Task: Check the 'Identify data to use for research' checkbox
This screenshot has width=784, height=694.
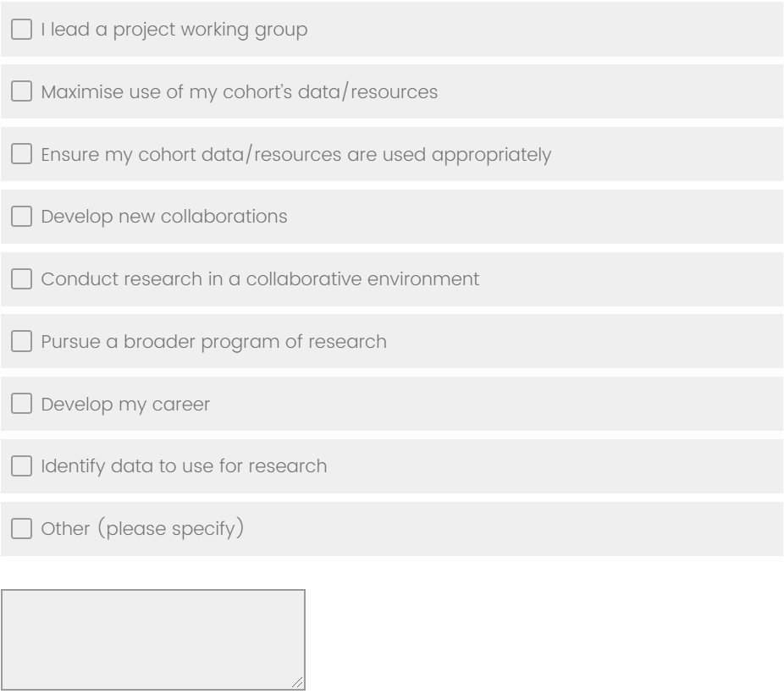Action: click(21, 466)
